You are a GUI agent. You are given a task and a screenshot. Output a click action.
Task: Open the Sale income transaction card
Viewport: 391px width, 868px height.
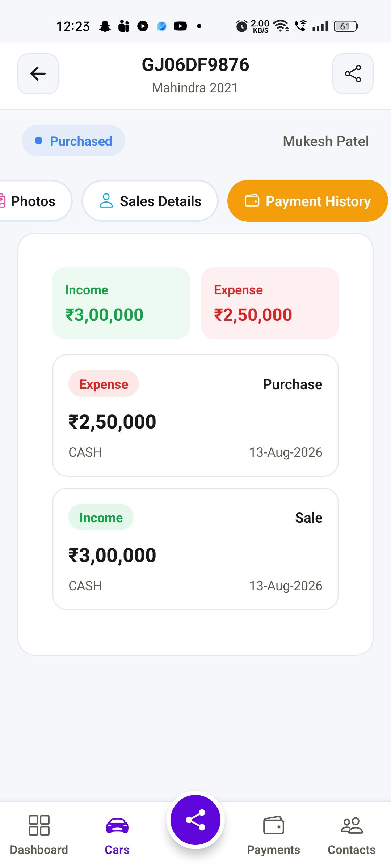point(195,549)
